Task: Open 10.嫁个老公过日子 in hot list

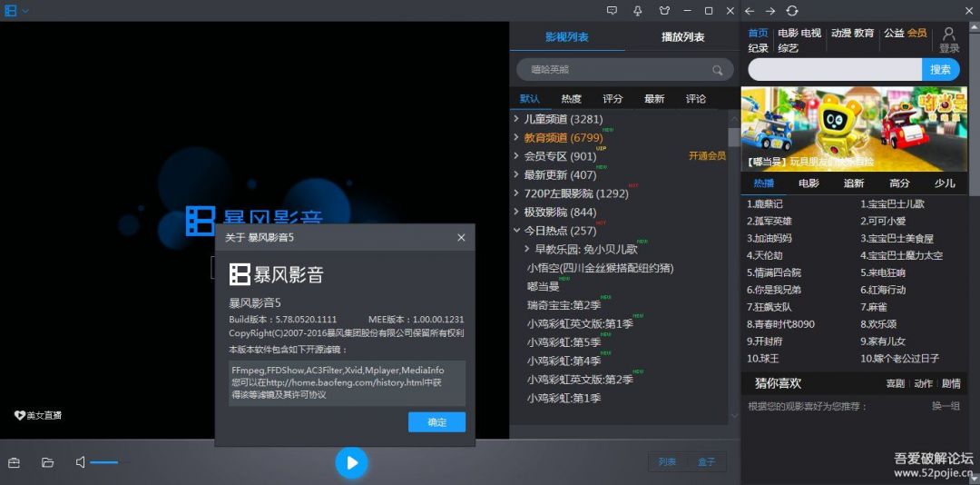Action: pos(899,359)
